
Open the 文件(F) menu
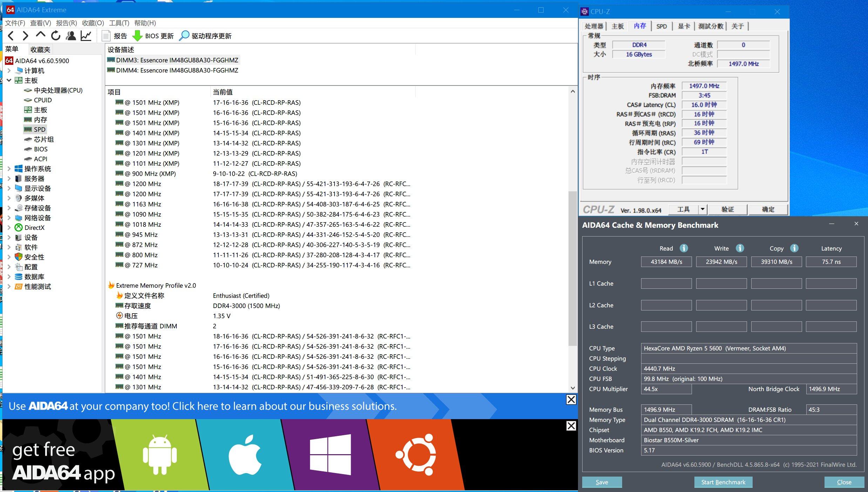(x=15, y=23)
